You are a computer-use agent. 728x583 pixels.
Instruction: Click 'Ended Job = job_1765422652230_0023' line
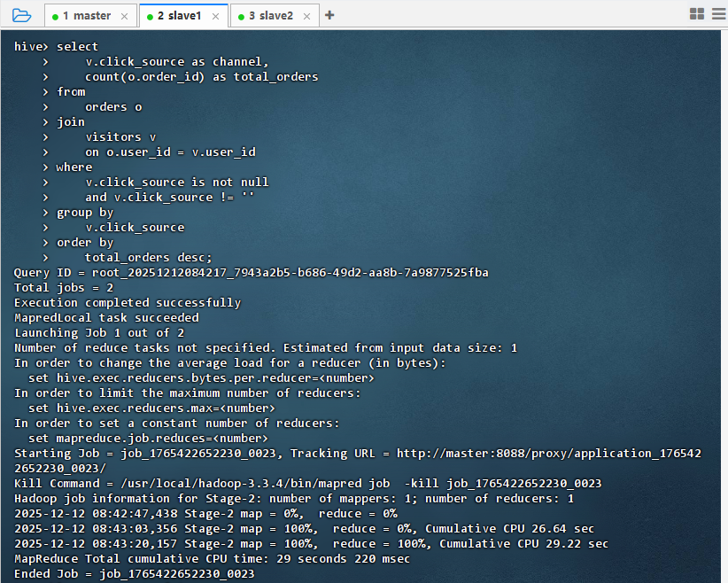point(135,574)
